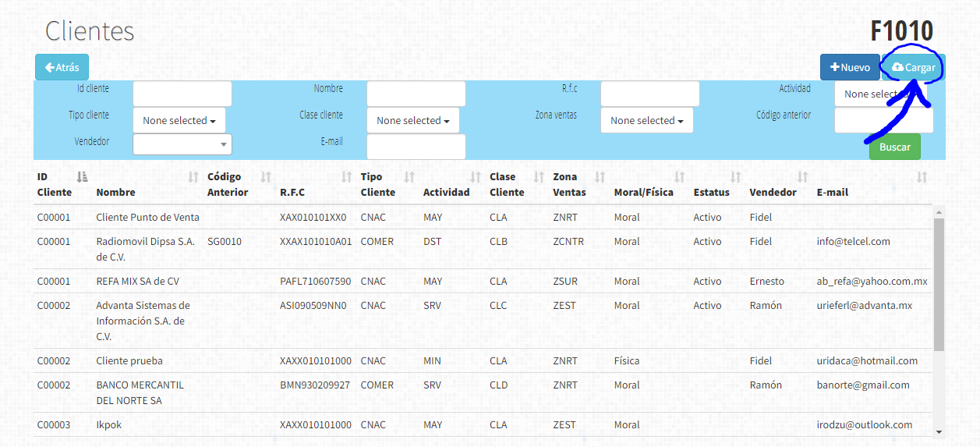Image resolution: width=980 pixels, height=447 pixels.
Task: Click the ZSUR sales zone cell
Action: coord(566,281)
